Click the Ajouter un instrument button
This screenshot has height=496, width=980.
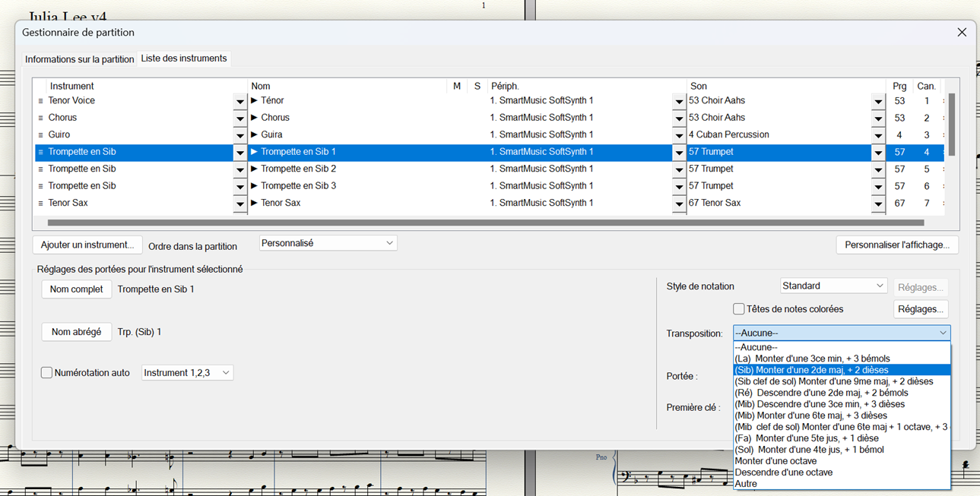pos(87,245)
